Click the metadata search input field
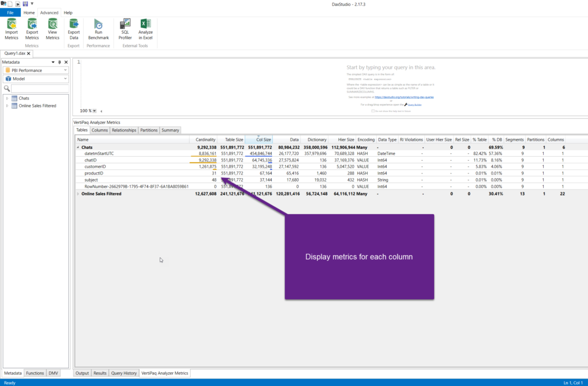The image size is (588, 386). pos(40,88)
